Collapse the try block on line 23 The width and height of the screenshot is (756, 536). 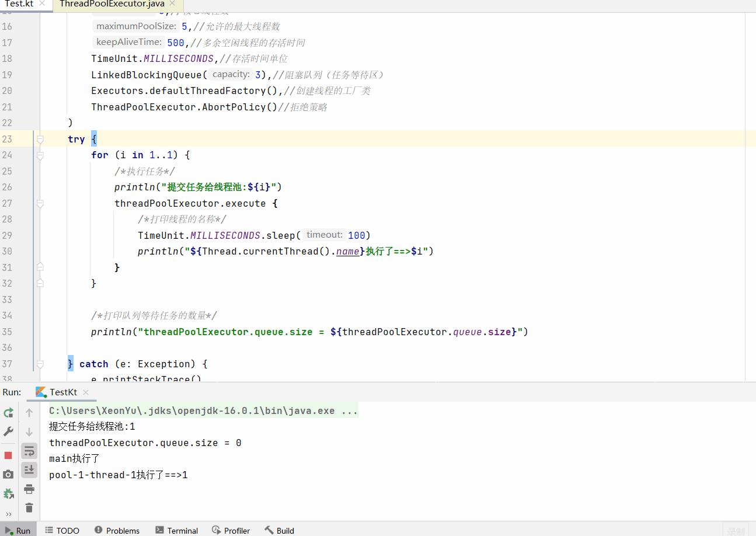pyautogui.click(x=40, y=139)
